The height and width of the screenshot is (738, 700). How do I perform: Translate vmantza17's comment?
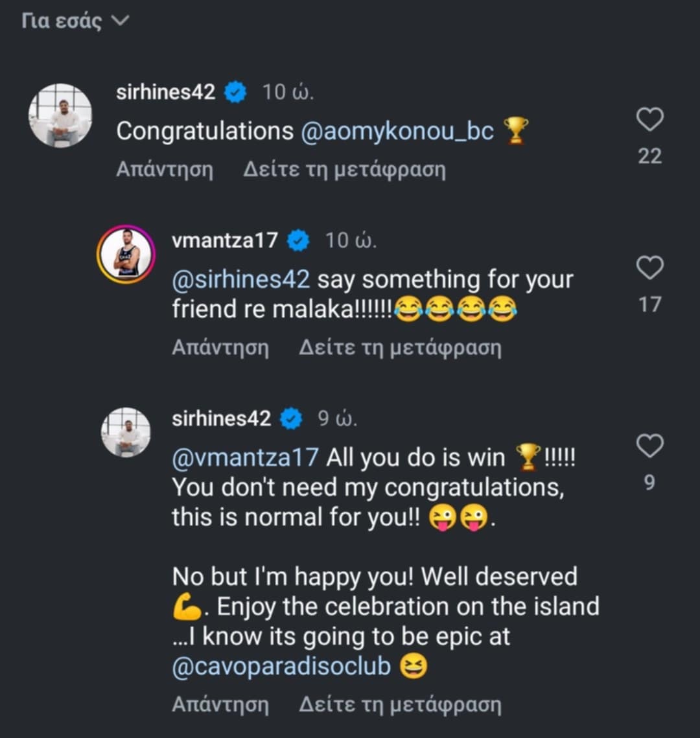[x=400, y=348]
